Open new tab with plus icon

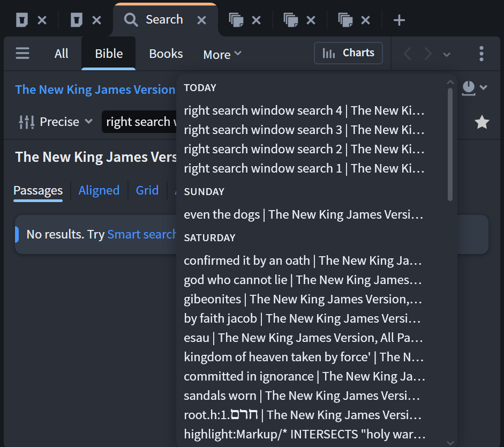[399, 20]
